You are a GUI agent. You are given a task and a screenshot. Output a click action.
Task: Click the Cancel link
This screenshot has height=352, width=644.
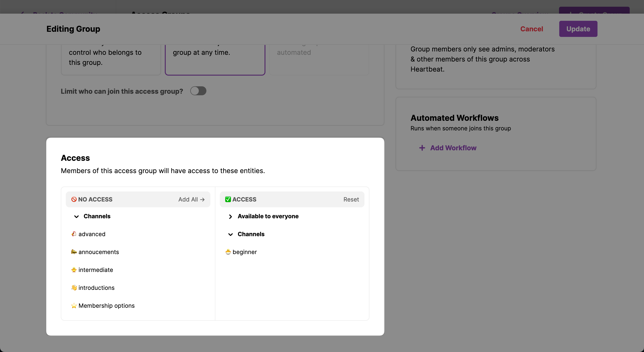[x=532, y=29]
